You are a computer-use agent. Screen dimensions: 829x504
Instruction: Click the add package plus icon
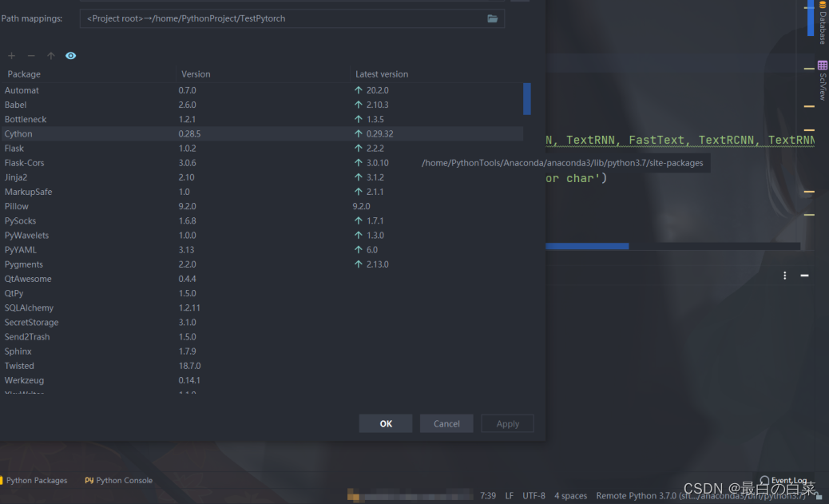pos(12,56)
